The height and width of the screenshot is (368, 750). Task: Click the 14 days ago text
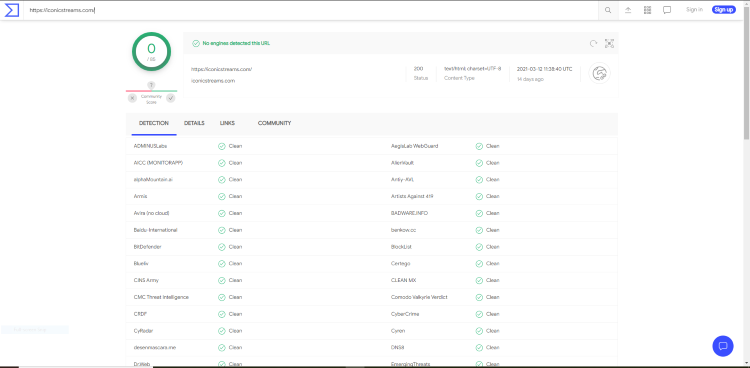point(530,79)
